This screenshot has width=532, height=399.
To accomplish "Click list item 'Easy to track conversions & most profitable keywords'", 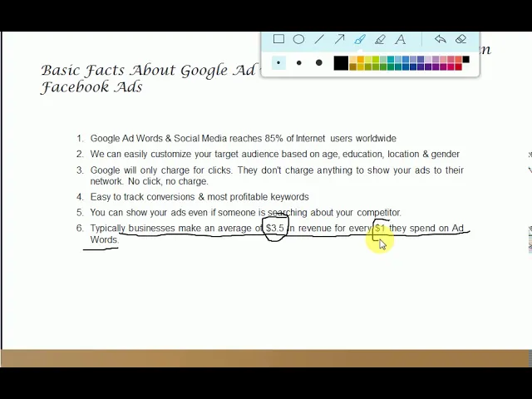I will tap(199, 197).
